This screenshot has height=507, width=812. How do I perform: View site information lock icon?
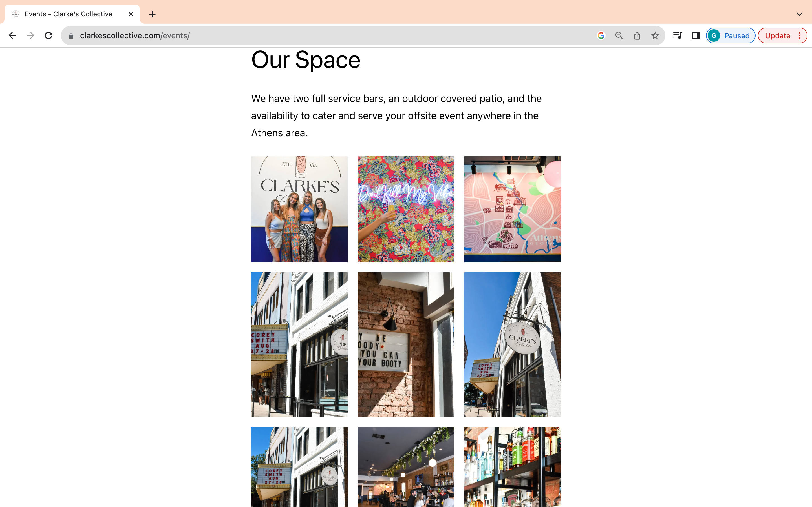tap(71, 35)
